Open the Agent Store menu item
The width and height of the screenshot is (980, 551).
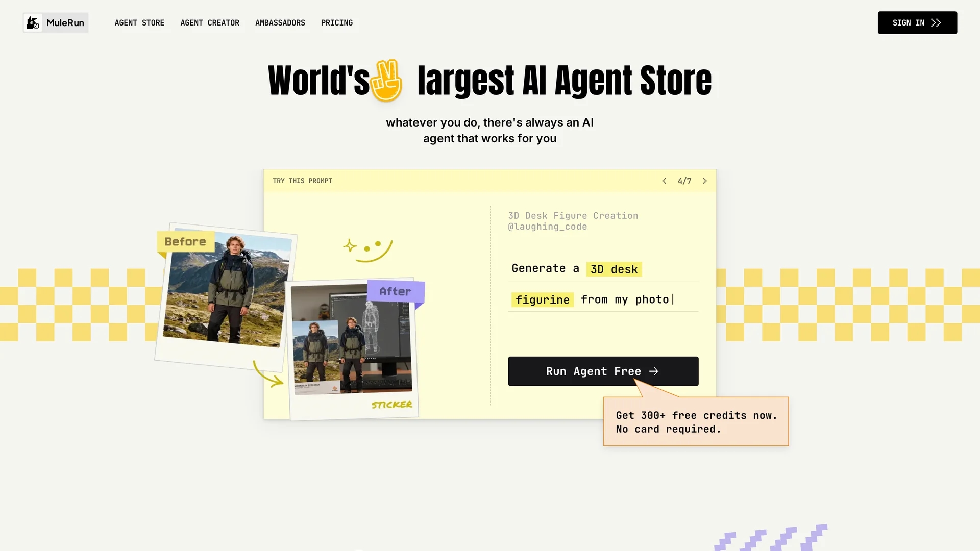tap(139, 23)
